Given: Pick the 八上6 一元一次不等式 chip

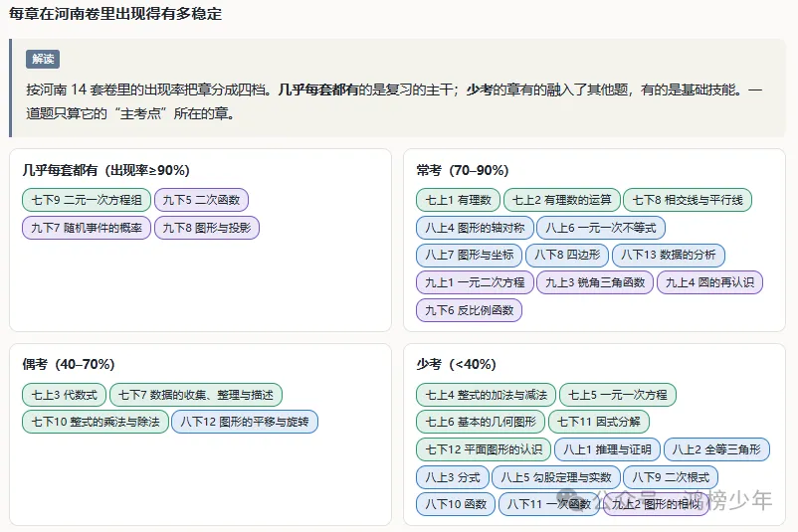Looking at the screenshot, I should tap(601, 228).
